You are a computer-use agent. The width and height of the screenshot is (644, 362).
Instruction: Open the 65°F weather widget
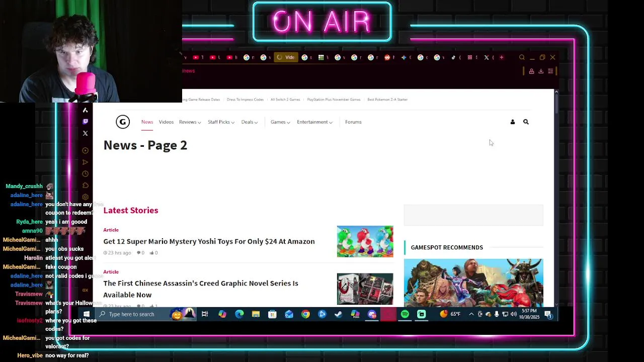tap(450, 314)
